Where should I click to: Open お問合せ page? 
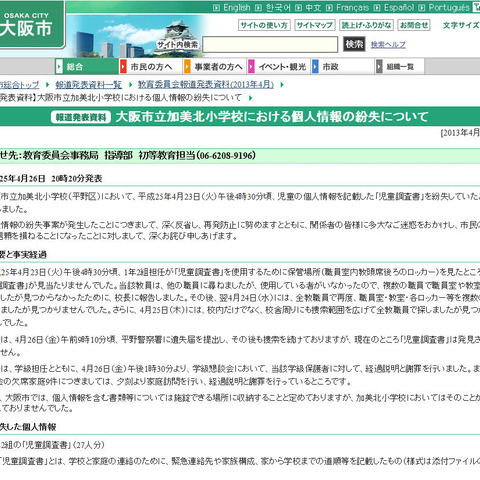(414, 25)
